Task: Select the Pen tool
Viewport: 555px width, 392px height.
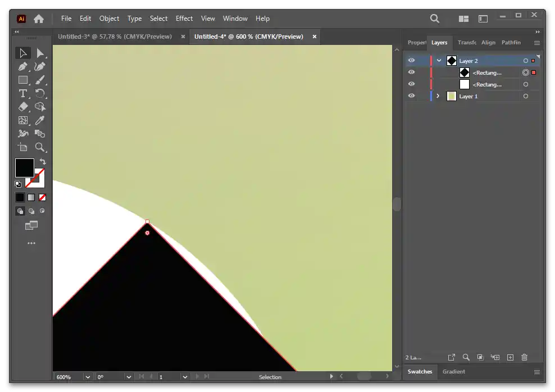Action: (23, 67)
